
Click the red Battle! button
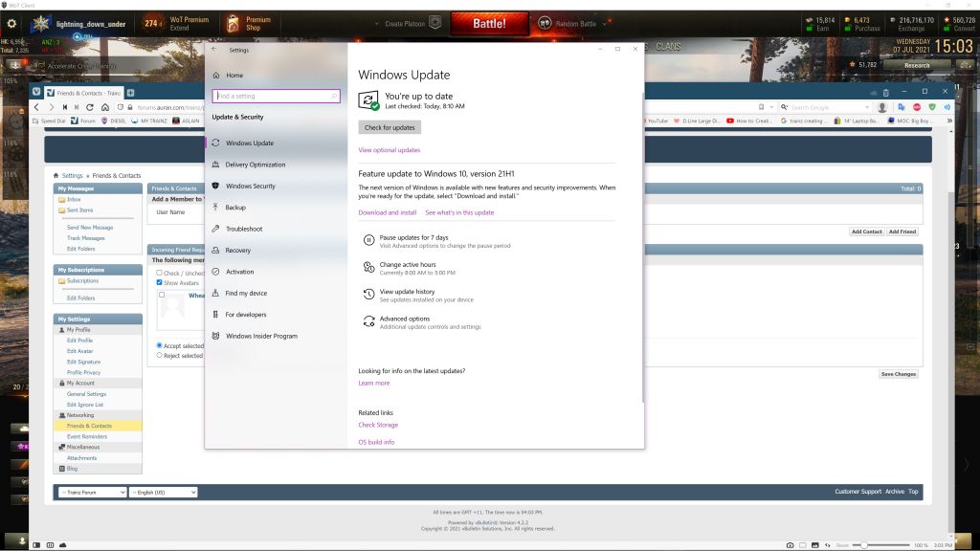tap(489, 24)
